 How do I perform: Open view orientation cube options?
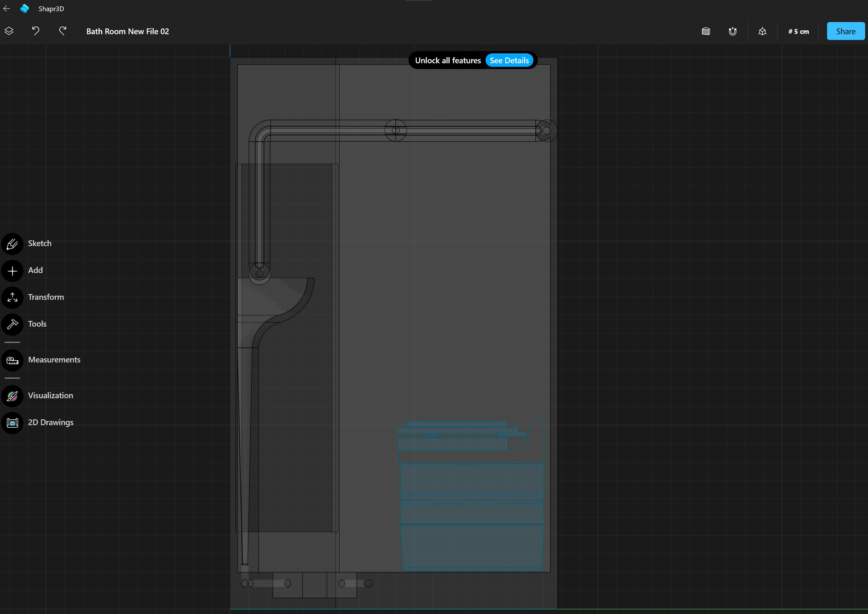pyautogui.click(x=762, y=31)
